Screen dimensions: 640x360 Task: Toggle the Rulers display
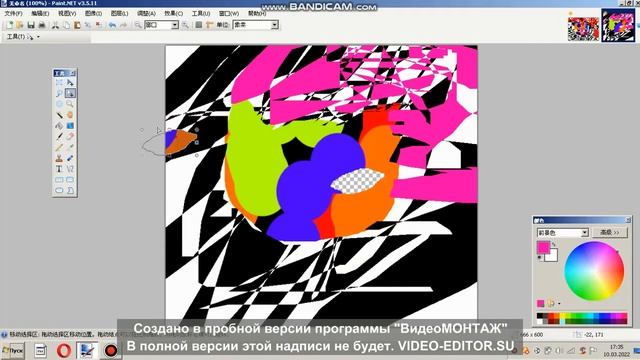[x=210, y=25]
